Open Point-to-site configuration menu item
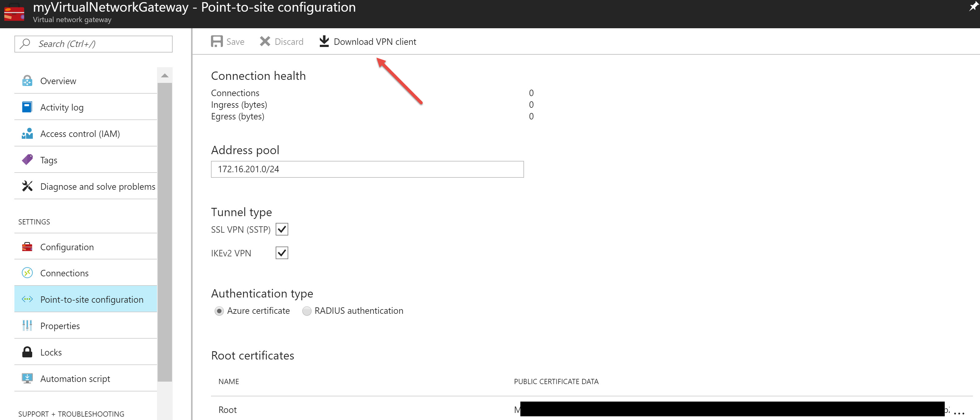This screenshot has width=980, height=420. pyautogui.click(x=91, y=299)
